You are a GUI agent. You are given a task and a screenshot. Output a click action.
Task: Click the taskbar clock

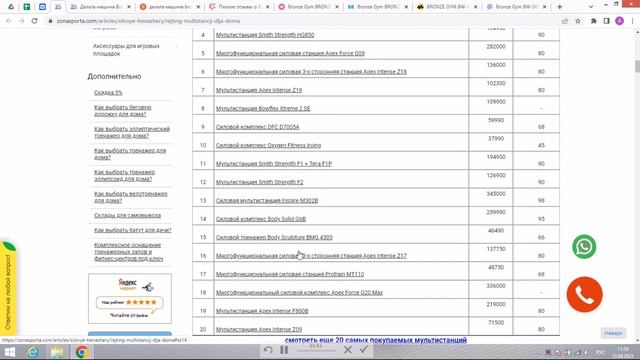pyautogui.click(x=623, y=352)
